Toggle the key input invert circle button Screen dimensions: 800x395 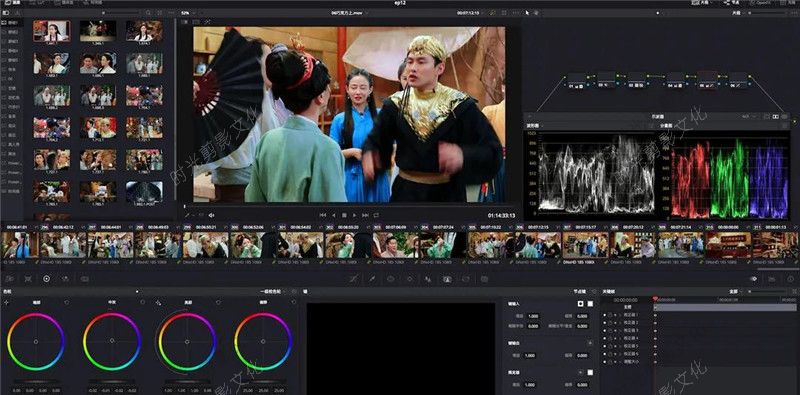(x=580, y=304)
